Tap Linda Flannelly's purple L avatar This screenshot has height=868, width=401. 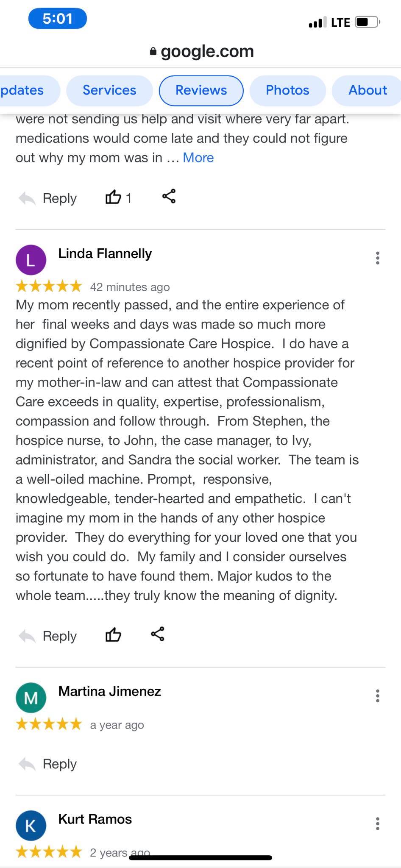click(31, 260)
